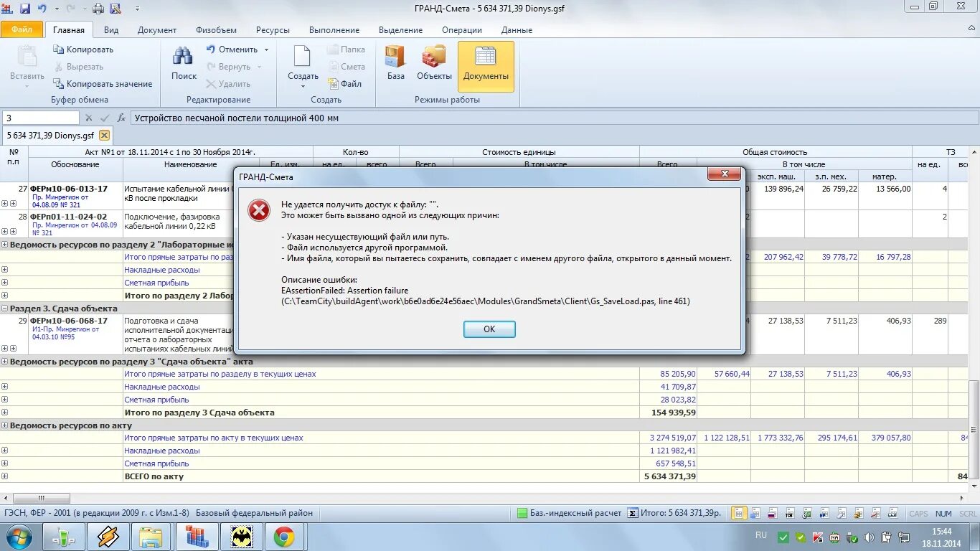Click the Undo arrow in quick access toolbar

click(42, 9)
